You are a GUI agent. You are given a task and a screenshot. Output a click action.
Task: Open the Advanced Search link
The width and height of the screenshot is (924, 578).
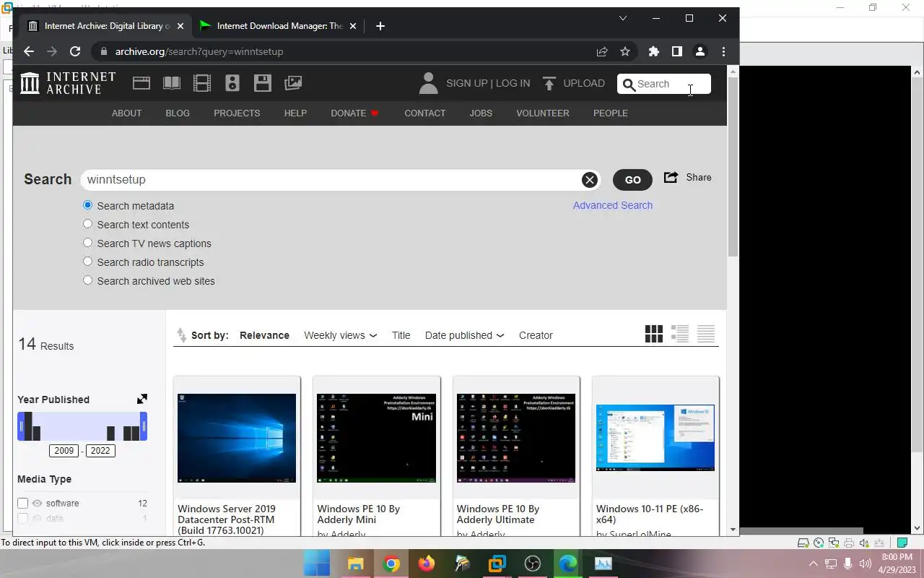[x=613, y=205]
